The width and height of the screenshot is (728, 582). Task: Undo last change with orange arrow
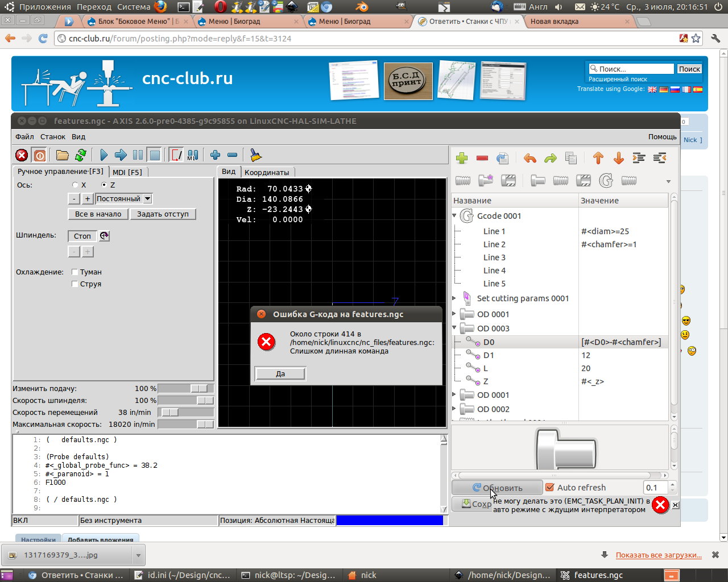[530, 158]
